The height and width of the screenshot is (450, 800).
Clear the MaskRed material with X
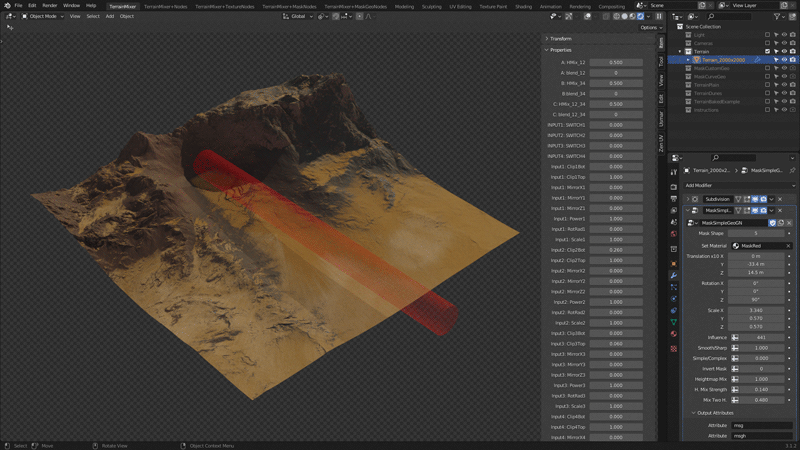click(x=788, y=246)
